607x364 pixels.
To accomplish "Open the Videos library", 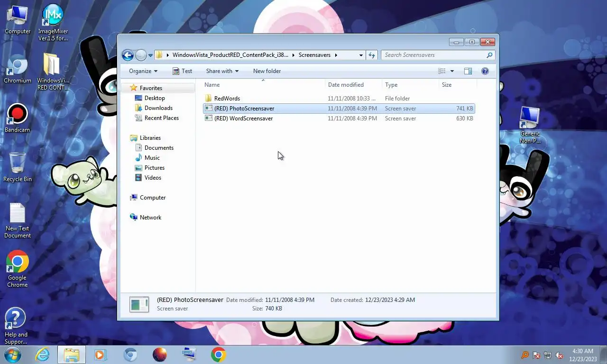I will tap(153, 178).
